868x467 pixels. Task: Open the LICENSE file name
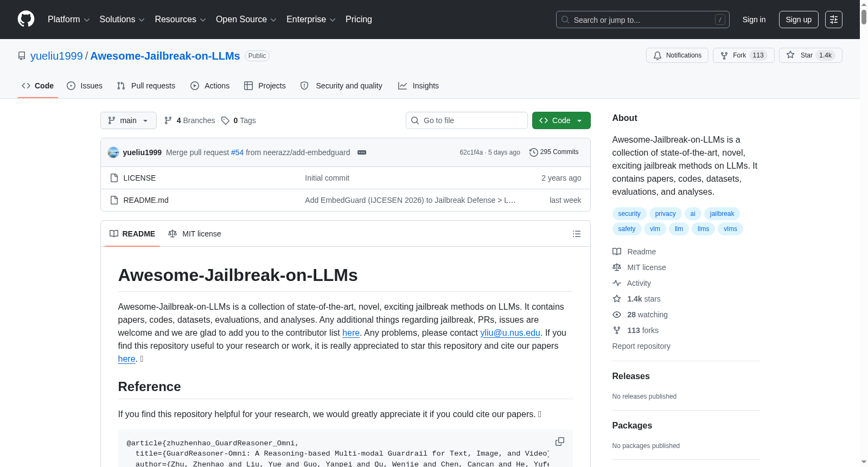pos(139,178)
